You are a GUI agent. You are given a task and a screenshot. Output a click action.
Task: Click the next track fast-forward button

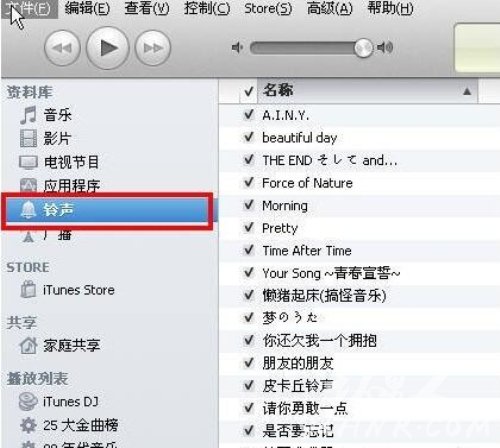[x=153, y=48]
